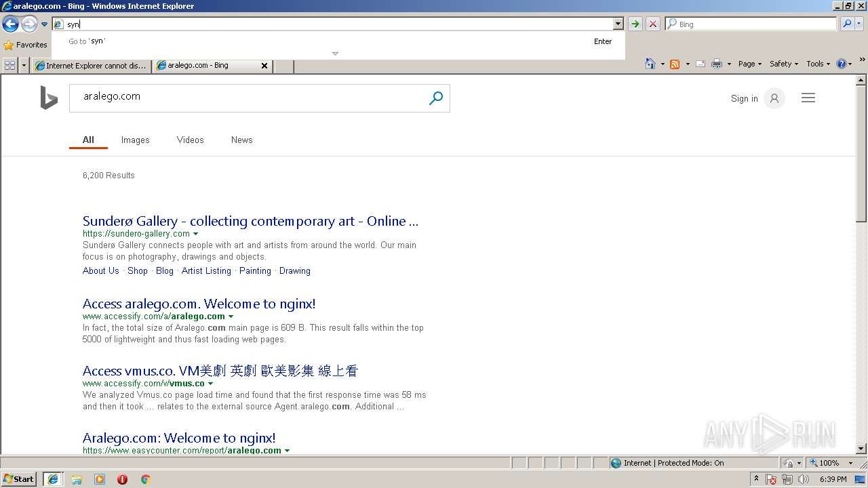Click the Sign in link
868x488 pixels.
[744, 98]
